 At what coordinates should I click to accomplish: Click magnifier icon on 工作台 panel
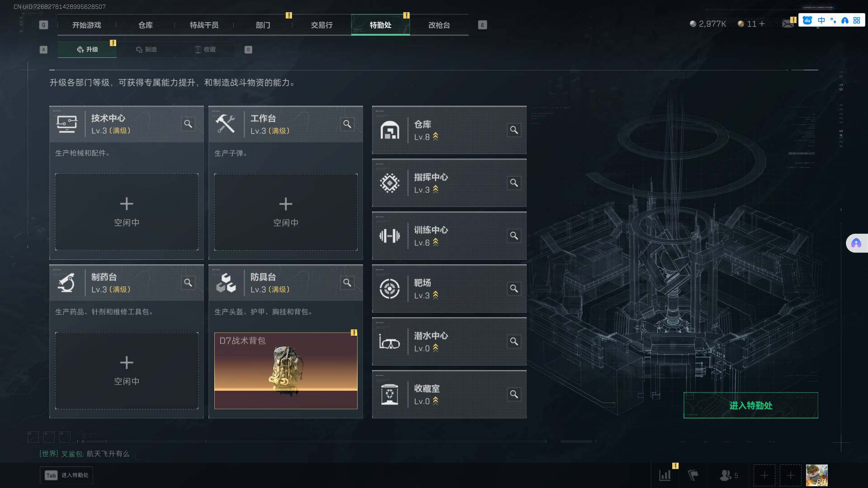347,124
